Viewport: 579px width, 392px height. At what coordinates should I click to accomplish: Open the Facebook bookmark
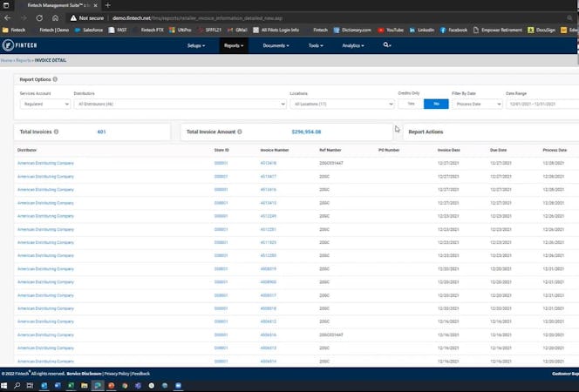[453, 30]
